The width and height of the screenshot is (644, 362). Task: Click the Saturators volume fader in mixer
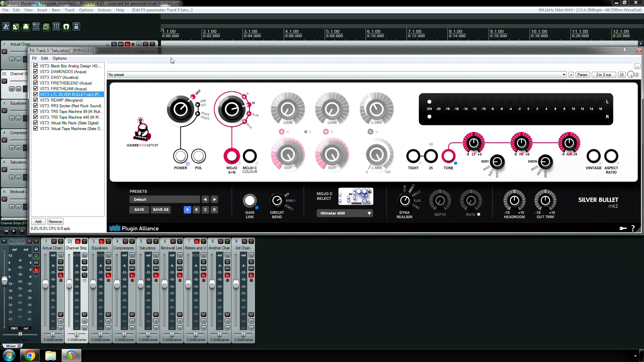(x=141, y=284)
